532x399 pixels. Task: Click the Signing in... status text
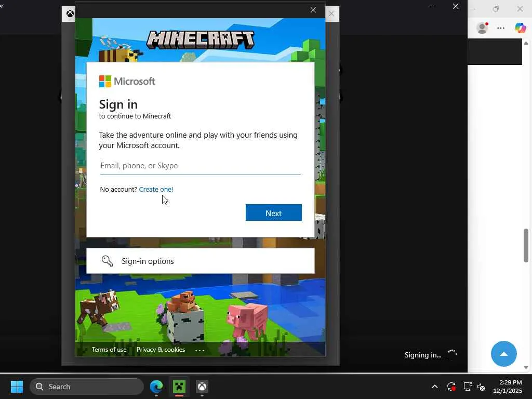point(423,355)
